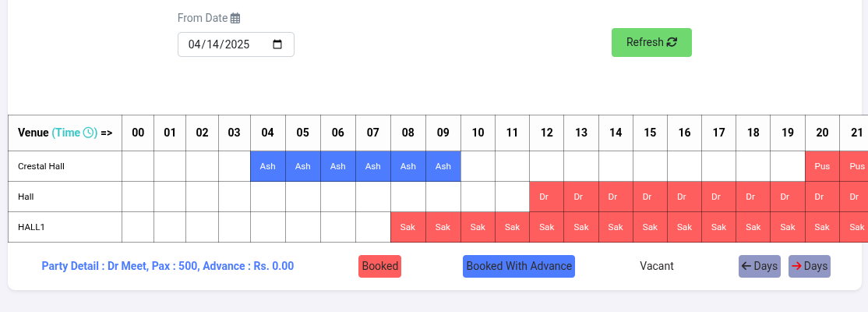
Task: Click the blue Booked With Advance swatch
Action: coord(518,266)
